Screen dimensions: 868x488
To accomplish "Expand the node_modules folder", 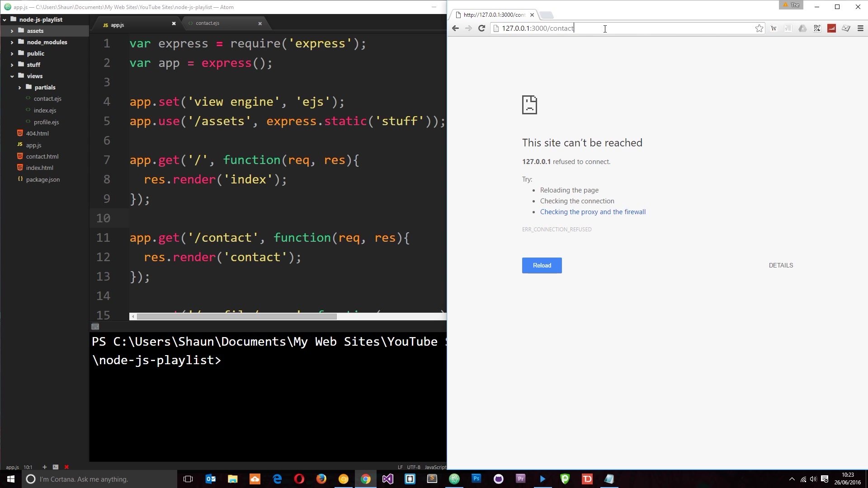I will 13,42.
